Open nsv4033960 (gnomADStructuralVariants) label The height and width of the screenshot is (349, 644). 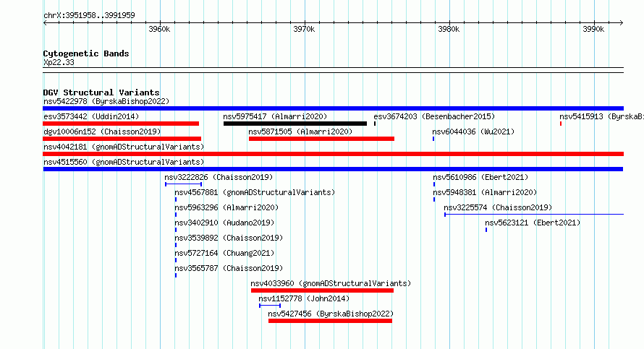(x=331, y=283)
